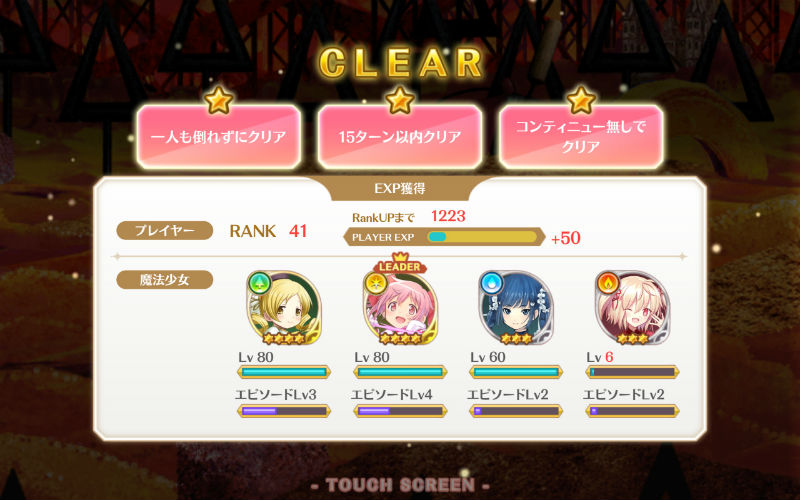Click the green forest attribute icon

(x=259, y=283)
